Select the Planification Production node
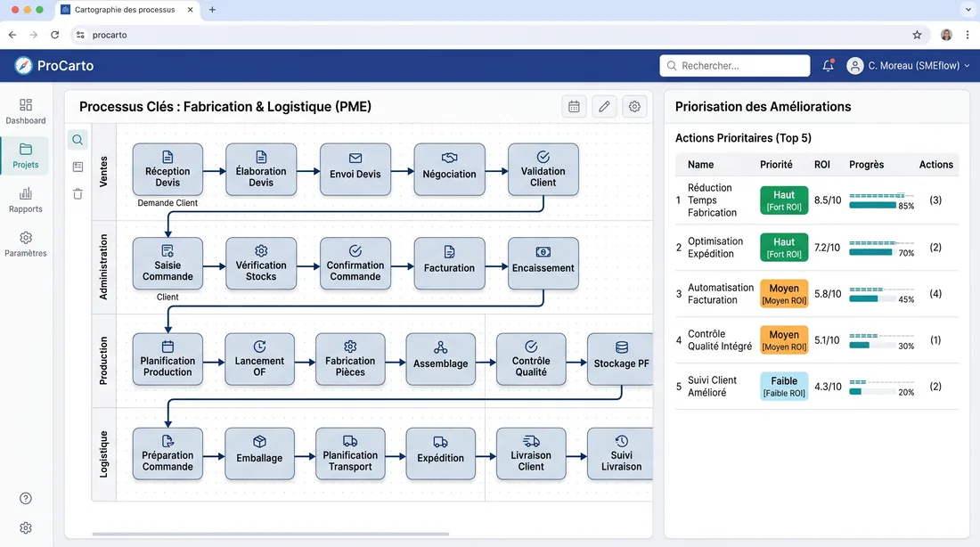The height and width of the screenshot is (547, 980). pyautogui.click(x=167, y=359)
